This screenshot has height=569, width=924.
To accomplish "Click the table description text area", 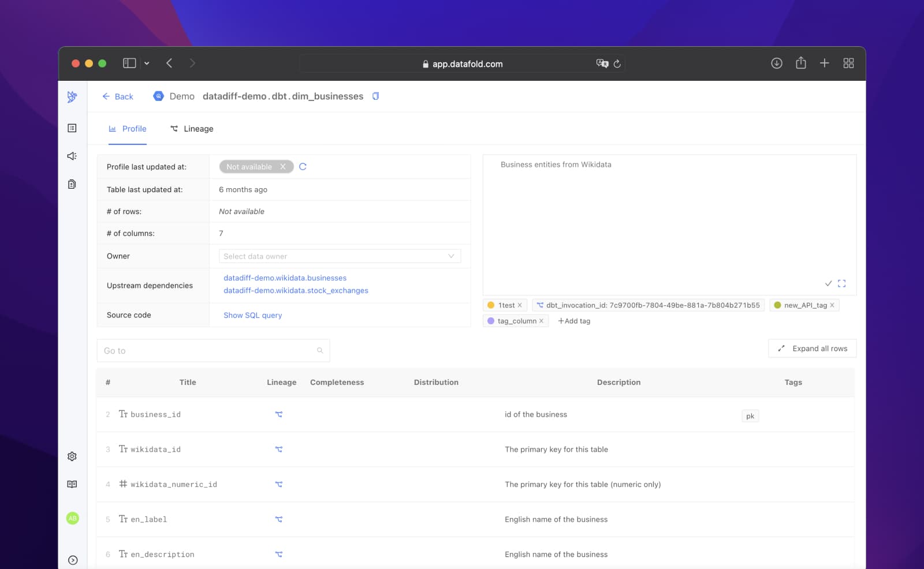I will coord(670,225).
